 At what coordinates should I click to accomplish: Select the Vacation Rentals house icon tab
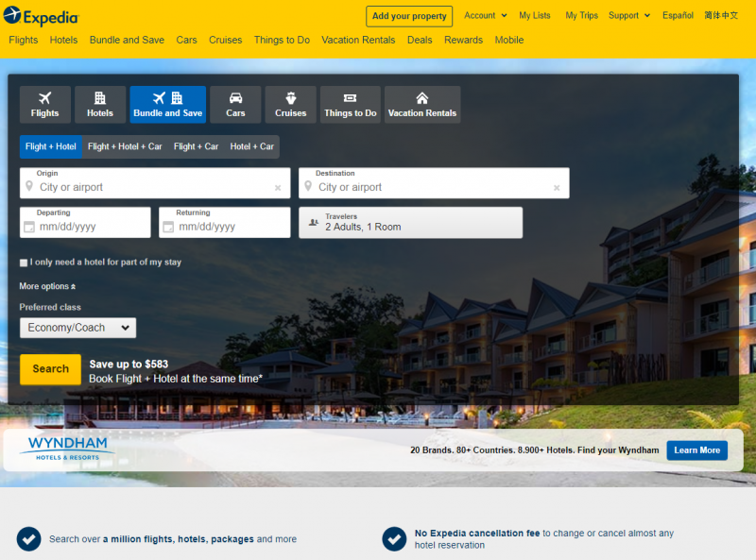[x=421, y=105]
